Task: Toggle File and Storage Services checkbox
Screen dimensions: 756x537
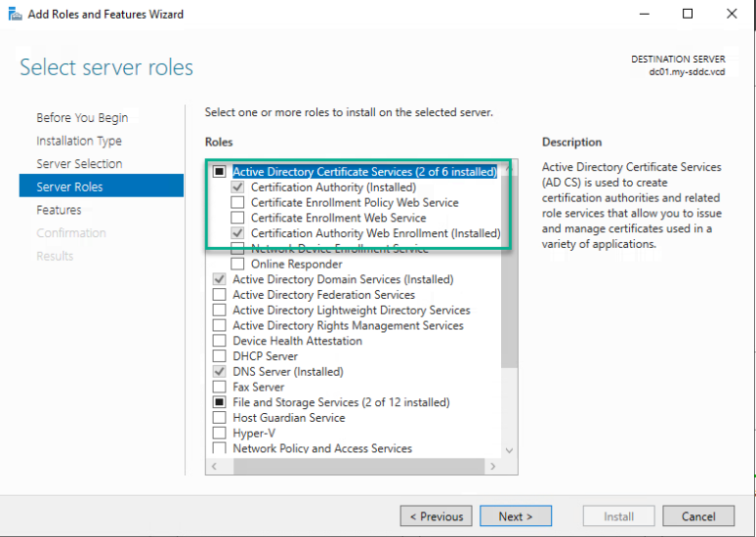Action: coord(220,402)
